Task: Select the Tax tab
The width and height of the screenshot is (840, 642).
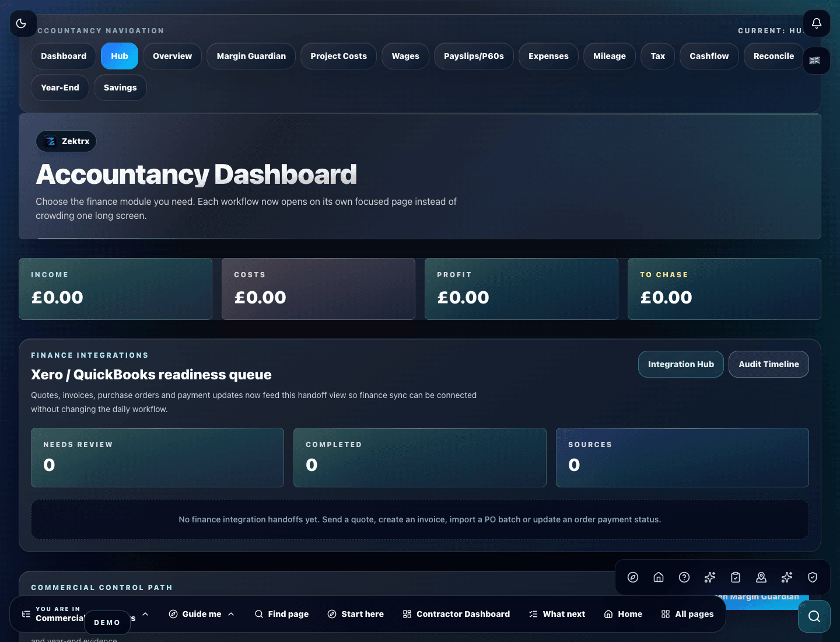Action: tap(658, 56)
